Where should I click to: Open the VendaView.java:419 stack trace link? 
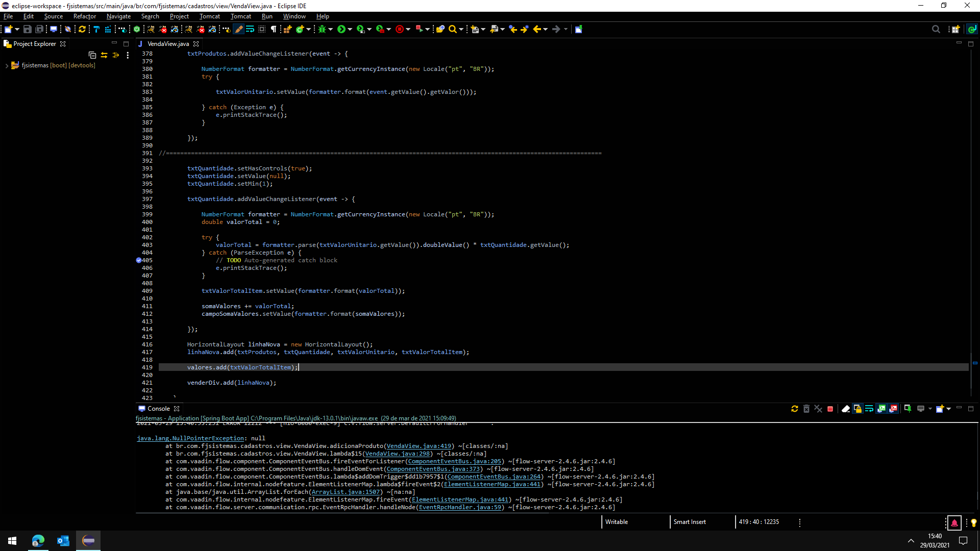pyautogui.click(x=419, y=446)
